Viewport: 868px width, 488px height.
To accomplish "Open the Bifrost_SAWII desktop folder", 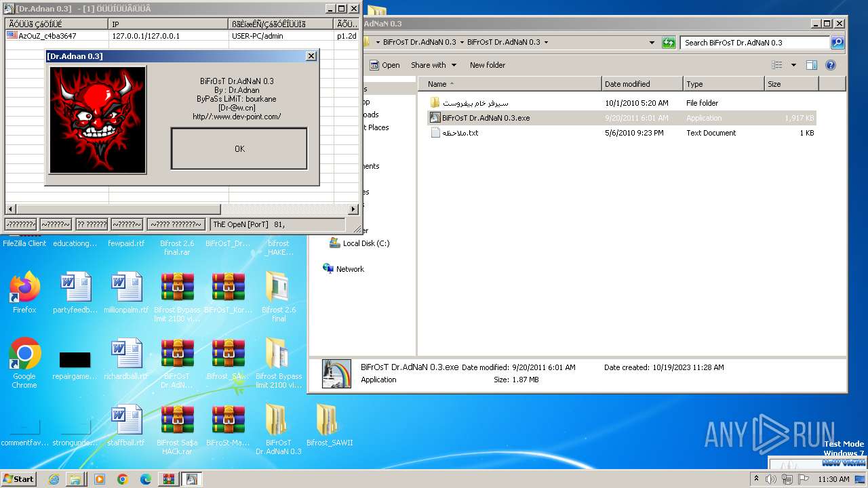I will [x=330, y=426].
